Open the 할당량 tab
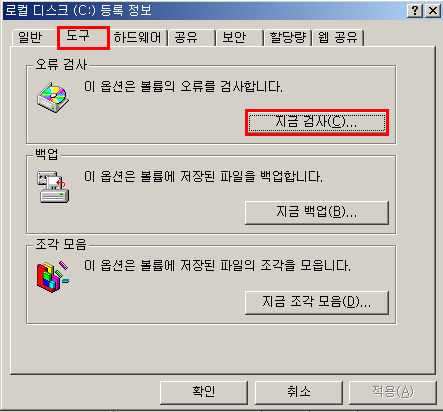443x412 pixels. tap(288, 37)
